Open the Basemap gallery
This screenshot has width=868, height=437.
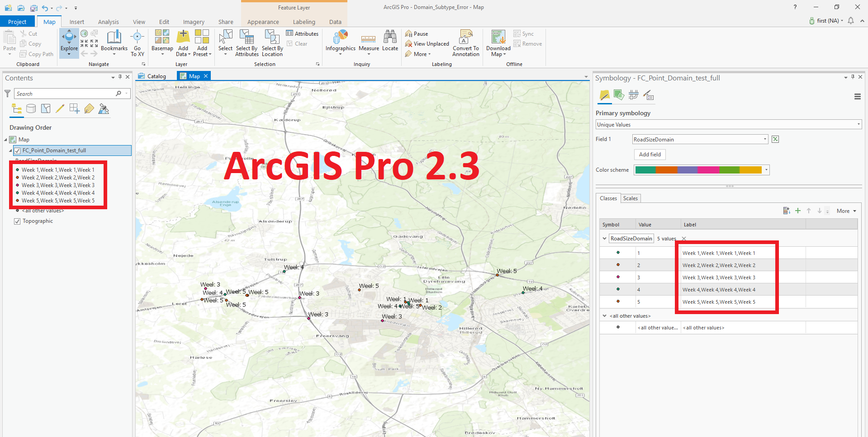(162, 43)
